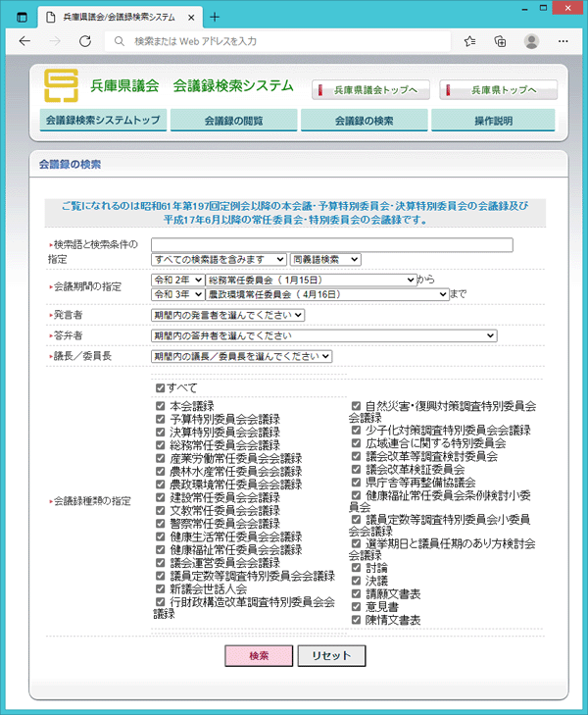Minimize the browser window
This screenshot has width=588, height=715.
[524, 8]
